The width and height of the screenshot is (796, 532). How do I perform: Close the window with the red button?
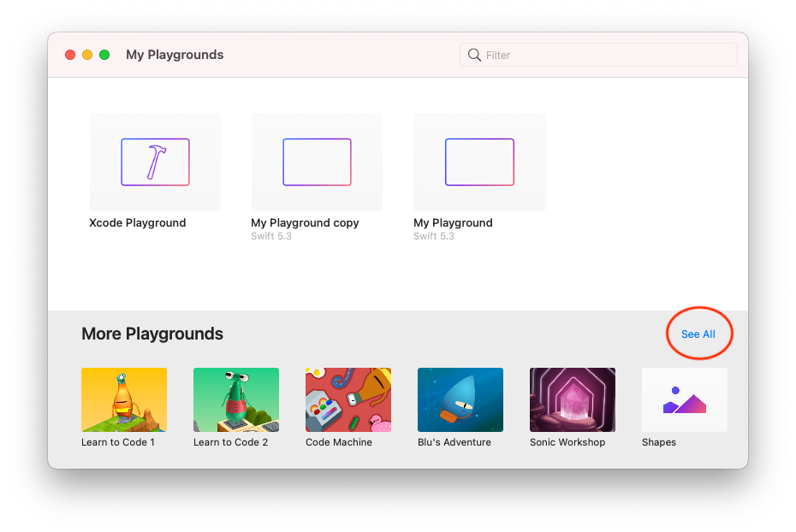(70, 55)
